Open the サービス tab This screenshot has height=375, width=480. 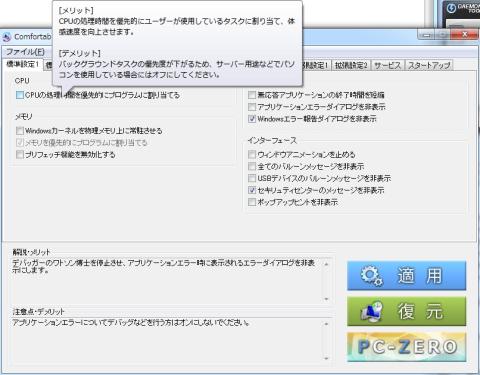click(x=387, y=65)
